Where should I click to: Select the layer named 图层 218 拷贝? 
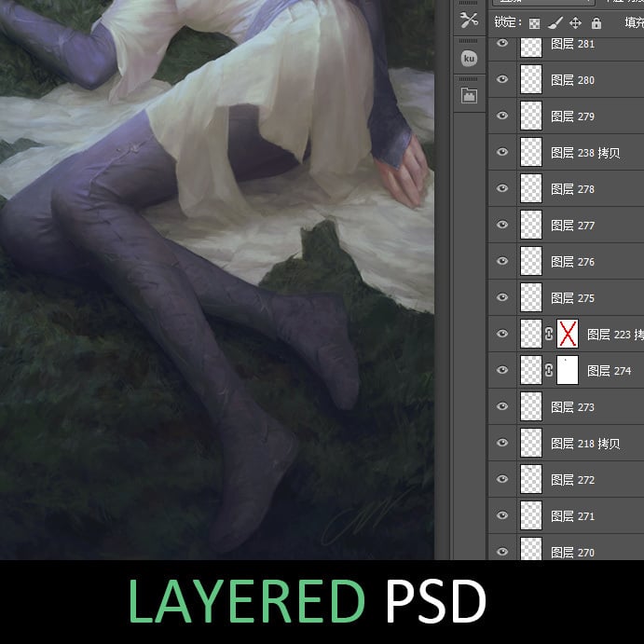[585, 444]
